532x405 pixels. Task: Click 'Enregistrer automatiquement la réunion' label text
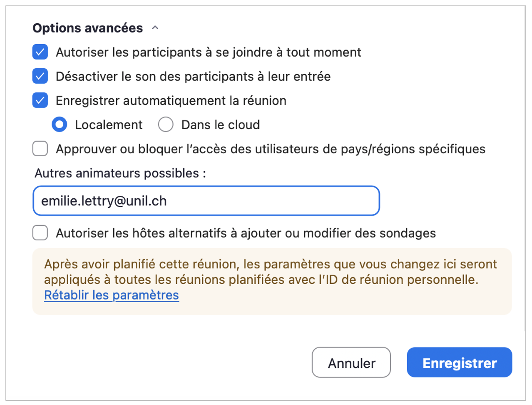(x=171, y=101)
